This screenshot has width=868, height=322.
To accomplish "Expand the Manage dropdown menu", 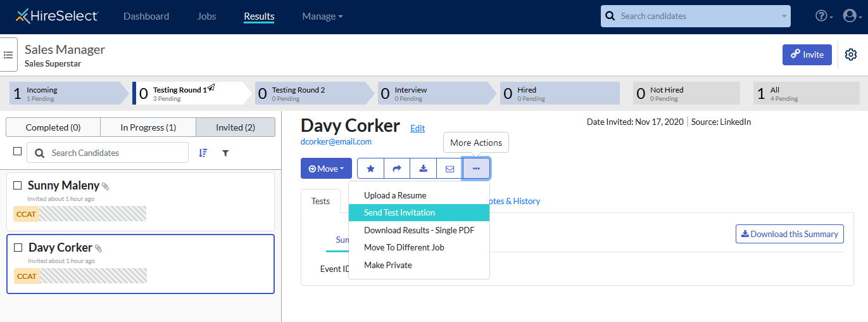I will coord(322,16).
